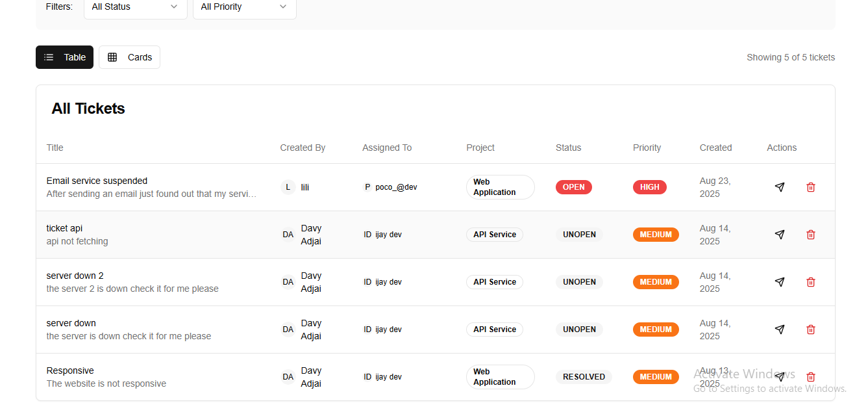Send the ticket api ticket
The image size is (868, 414).
point(780,234)
